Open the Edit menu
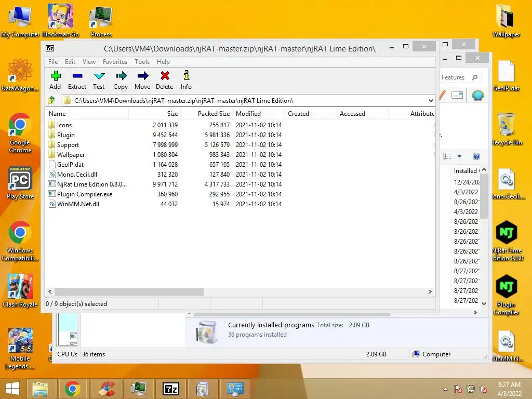 [x=70, y=62]
